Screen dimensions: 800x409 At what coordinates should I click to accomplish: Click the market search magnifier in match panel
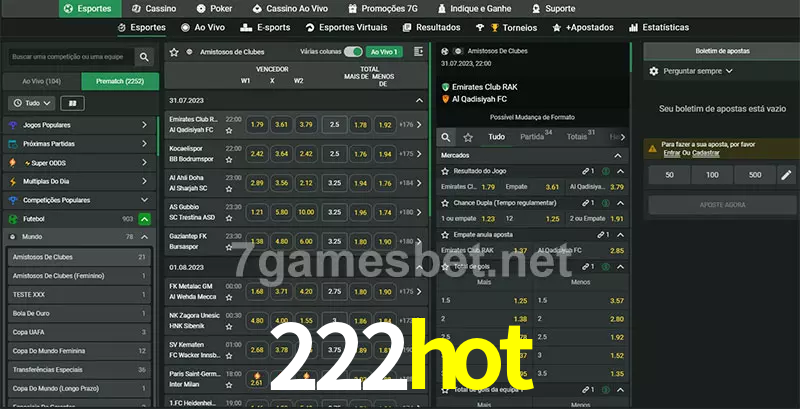pyautogui.click(x=447, y=137)
